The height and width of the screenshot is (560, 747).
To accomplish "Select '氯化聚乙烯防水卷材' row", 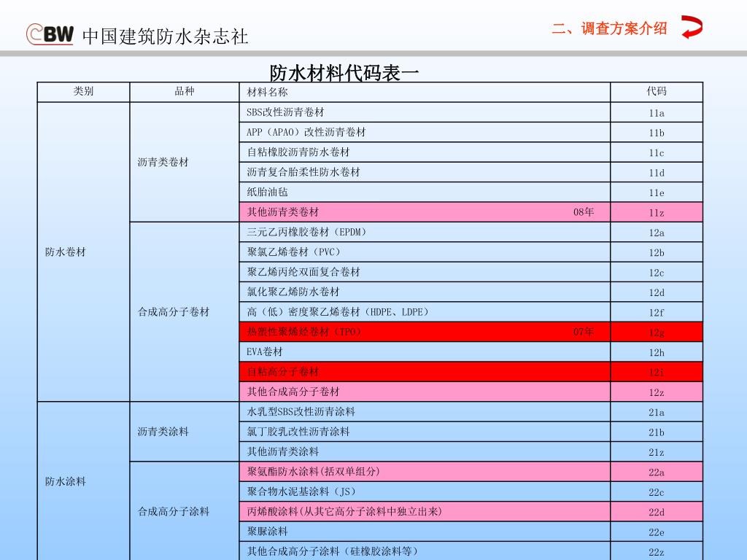I will 425,292.
